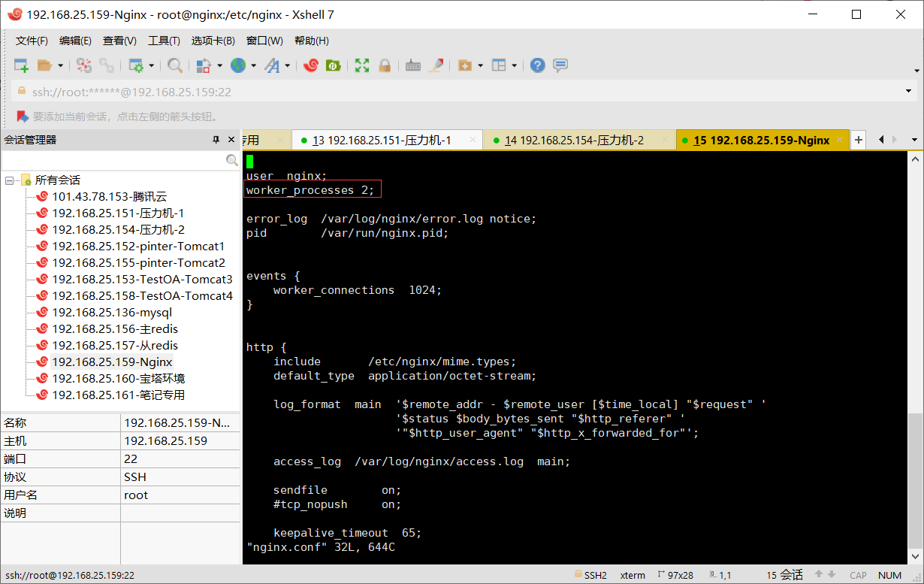Open the tab list dropdown arrow

point(914,140)
